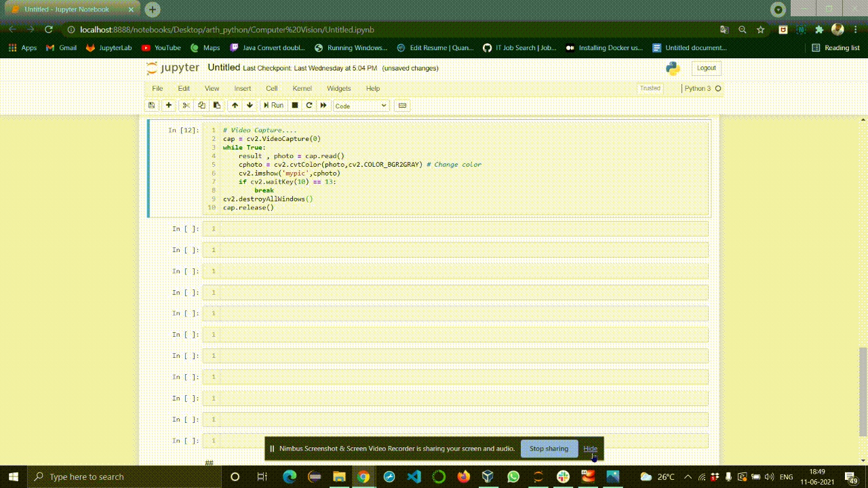
Task: Open the Apps bookmark shortcut
Action: click(22, 48)
